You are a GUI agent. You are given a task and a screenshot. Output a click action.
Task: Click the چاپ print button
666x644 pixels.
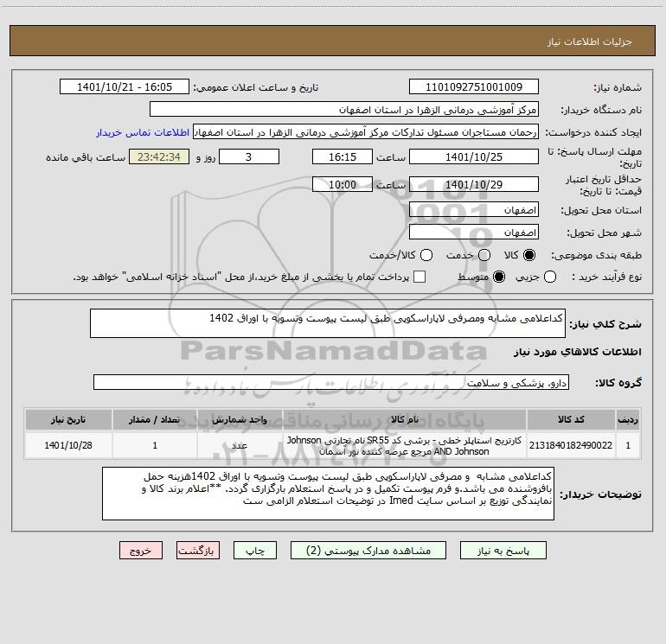tap(255, 551)
